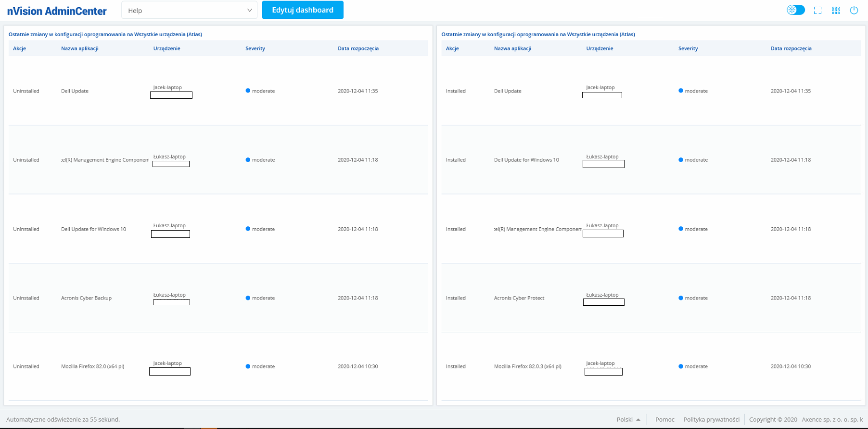Image resolution: width=868 pixels, height=429 pixels.
Task: Sort left table by Nazwa aplikacji column
Action: coord(79,48)
